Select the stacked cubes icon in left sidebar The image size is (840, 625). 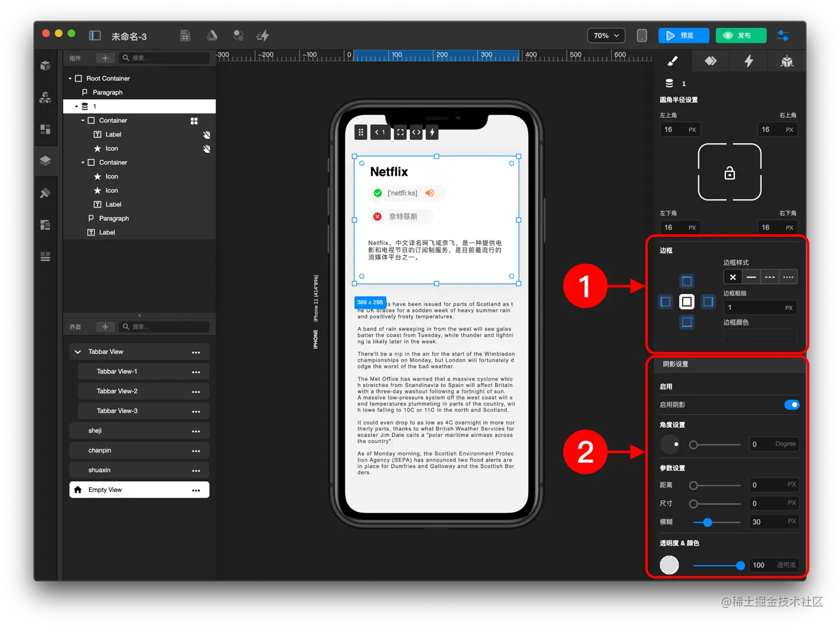45,97
